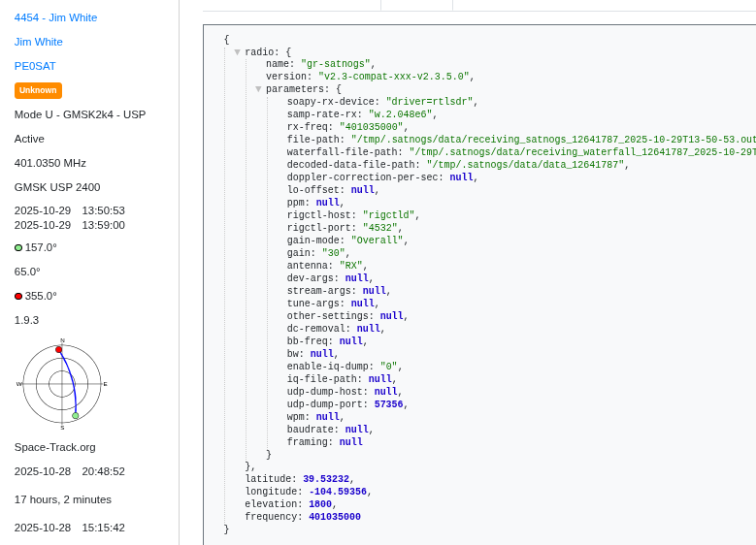Click the green rise azimuth dot icon
The width and height of the screenshot is (756, 545).
click(18, 248)
